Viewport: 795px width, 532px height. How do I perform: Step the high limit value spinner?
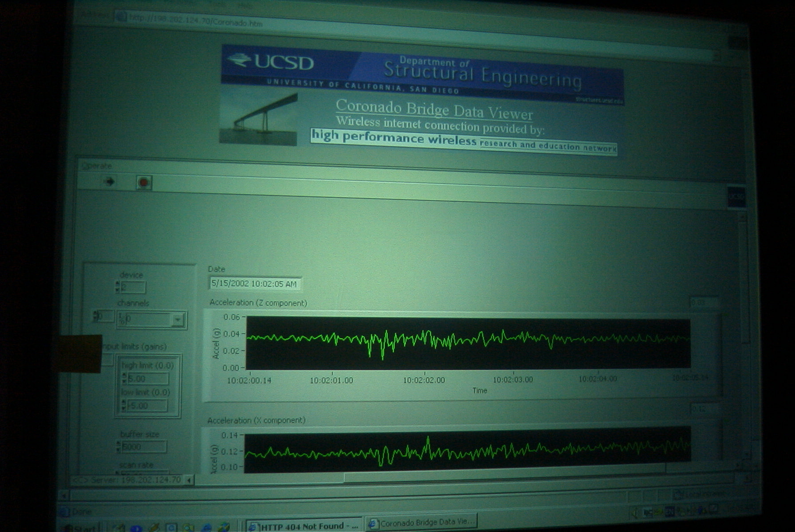coord(124,379)
